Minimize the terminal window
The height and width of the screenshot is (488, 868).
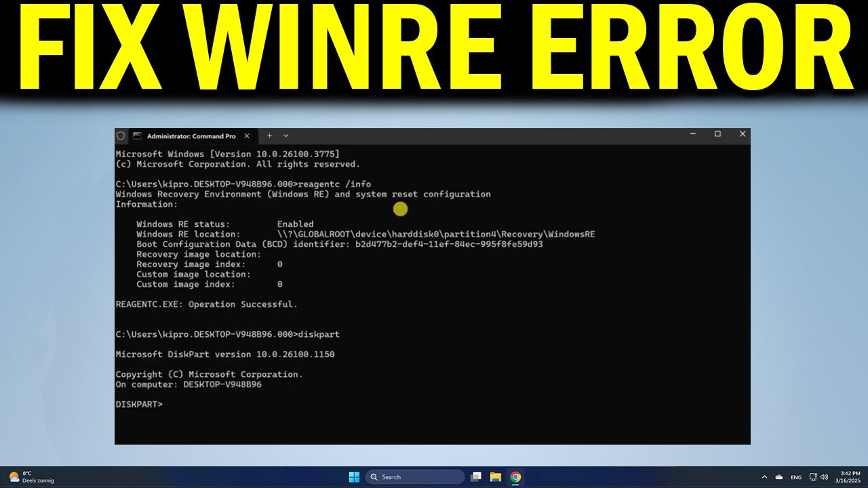(693, 134)
